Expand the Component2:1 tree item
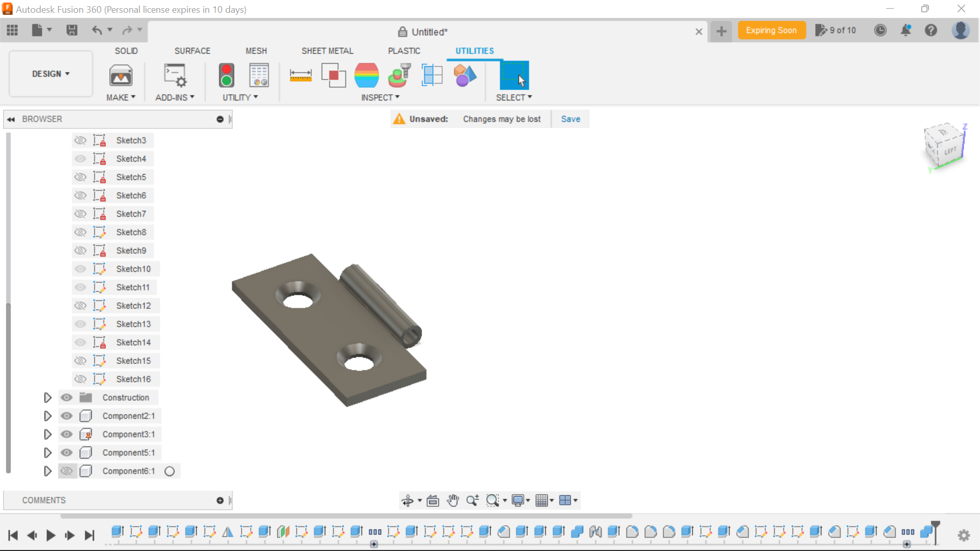 point(47,416)
